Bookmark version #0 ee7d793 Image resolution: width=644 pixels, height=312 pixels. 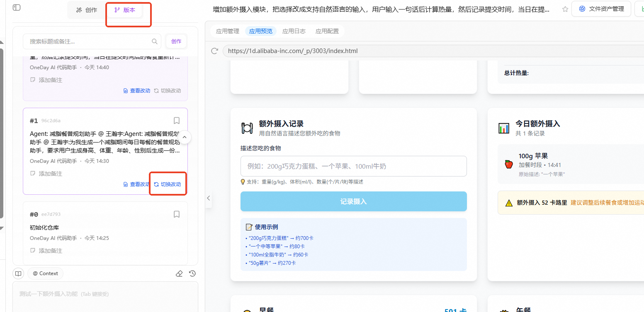click(177, 214)
